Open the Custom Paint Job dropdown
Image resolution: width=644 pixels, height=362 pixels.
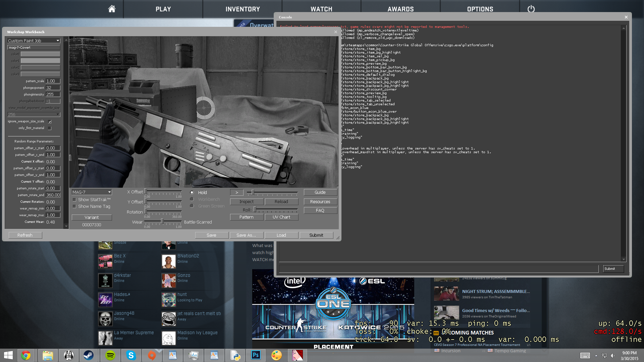click(x=34, y=41)
